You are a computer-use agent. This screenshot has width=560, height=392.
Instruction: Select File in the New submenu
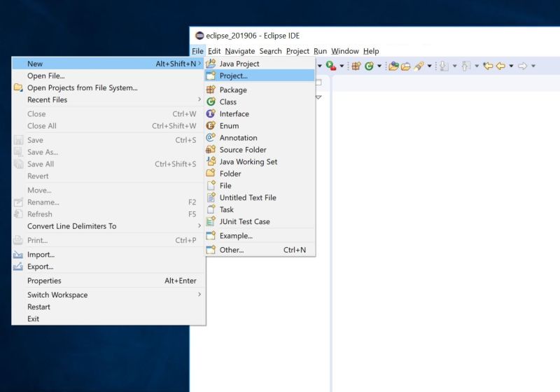tap(260, 185)
